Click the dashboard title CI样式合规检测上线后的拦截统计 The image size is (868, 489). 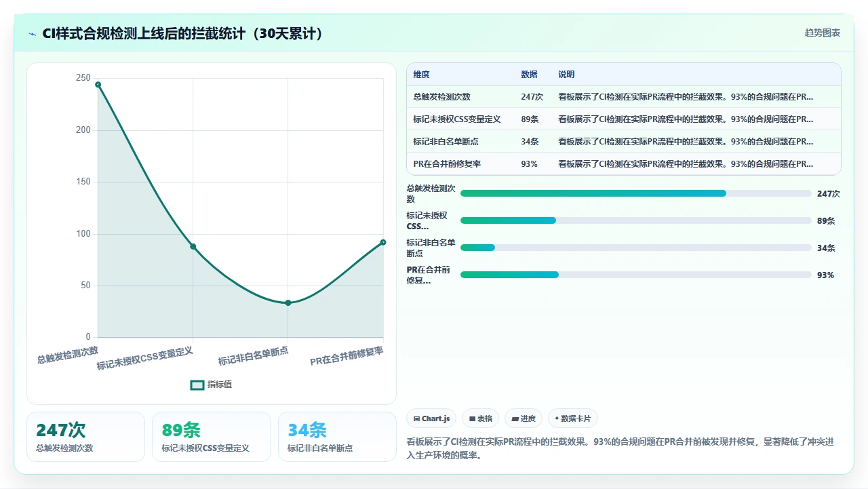(183, 33)
